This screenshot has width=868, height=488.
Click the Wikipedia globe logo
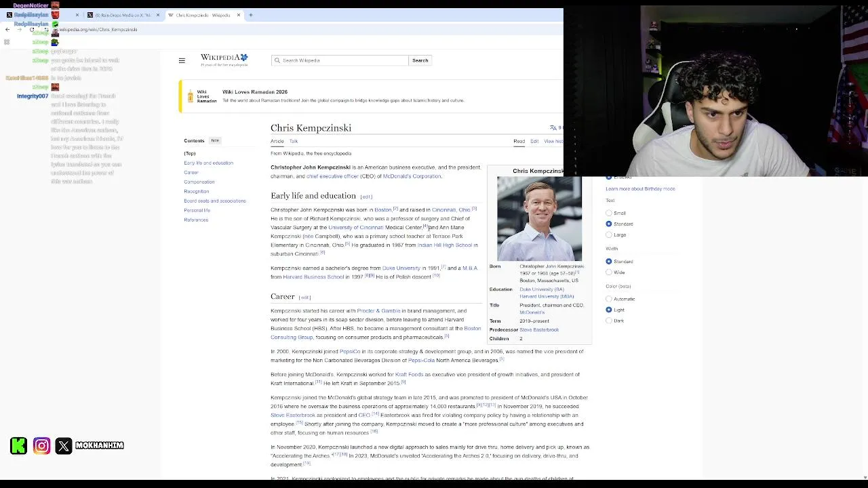pyautogui.click(x=224, y=60)
